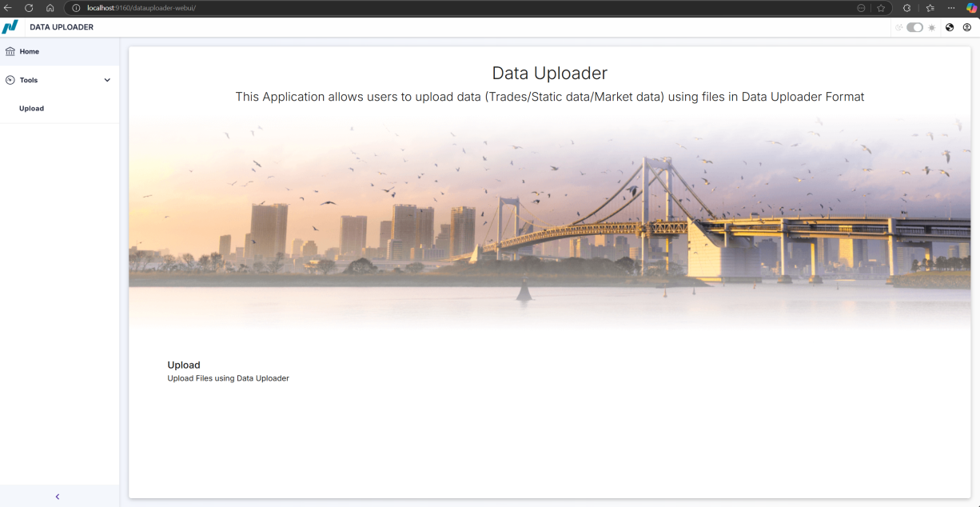
Task: Go back using the browser back arrow
Action: 8,8
